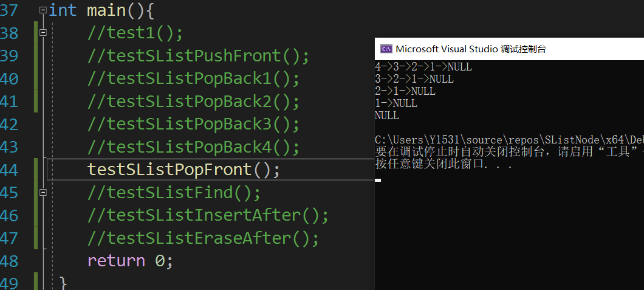644x290 pixels.
Task: Click the blinking cursor in the console
Action: pos(378,180)
